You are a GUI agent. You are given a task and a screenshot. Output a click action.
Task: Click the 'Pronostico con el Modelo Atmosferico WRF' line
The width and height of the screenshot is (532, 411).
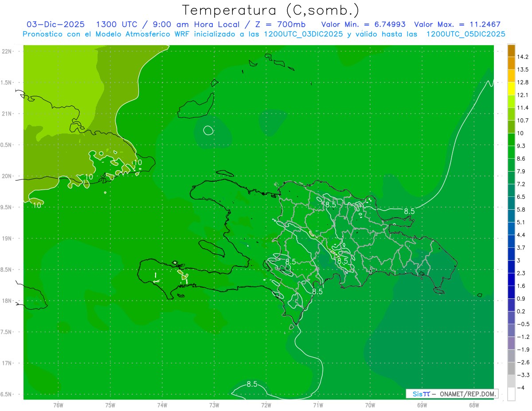click(x=264, y=34)
